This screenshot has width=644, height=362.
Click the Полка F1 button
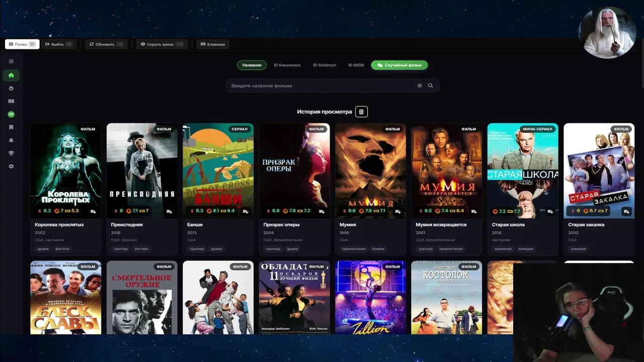(x=22, y=44)
